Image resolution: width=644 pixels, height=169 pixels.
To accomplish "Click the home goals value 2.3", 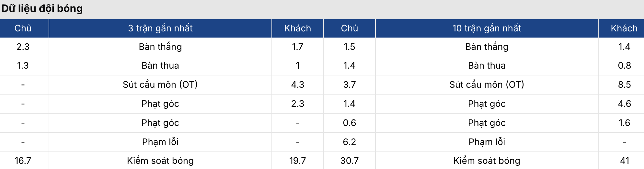I will [23, 47].
